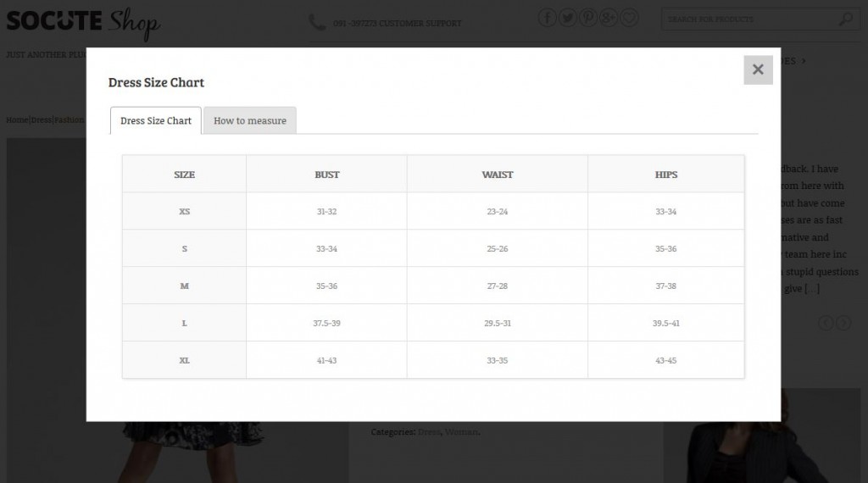The image size is (868, 483).
Task: Click the WAIST column header
Action: point(497,175)
